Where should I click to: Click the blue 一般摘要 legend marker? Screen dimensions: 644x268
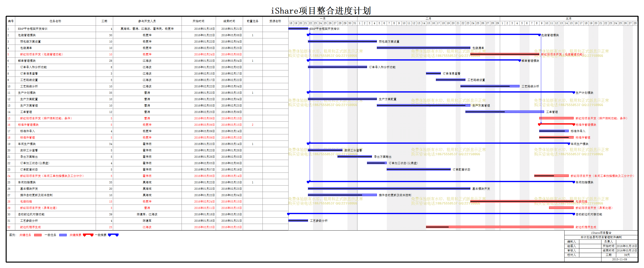(113, 235)
